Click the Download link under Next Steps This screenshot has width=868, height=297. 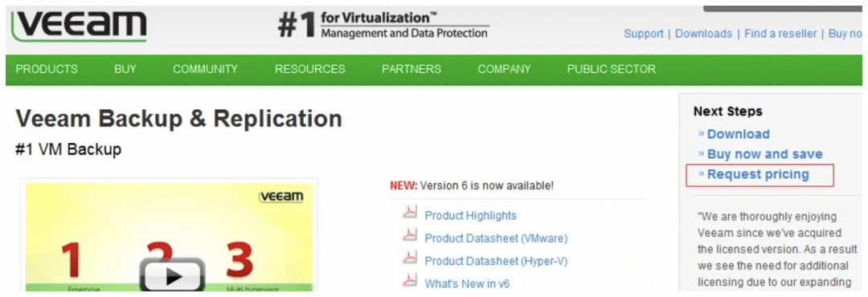pyautogui.click(x=739, y=134)
